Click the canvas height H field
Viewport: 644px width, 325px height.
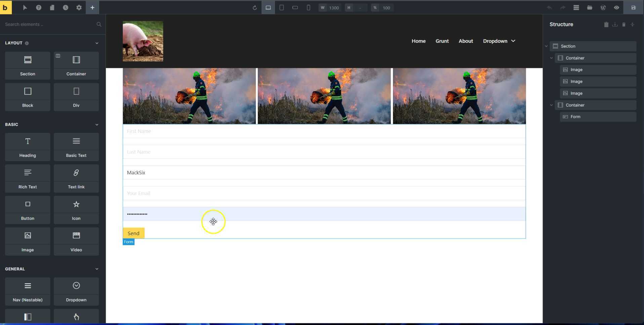356,8
